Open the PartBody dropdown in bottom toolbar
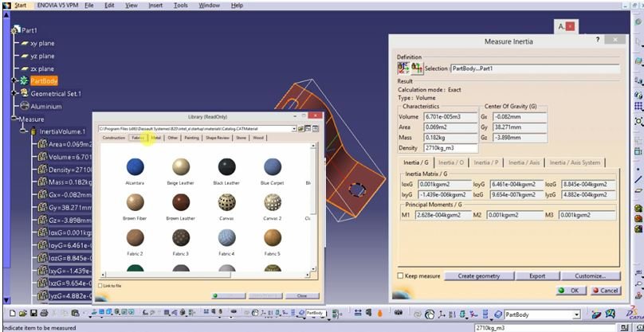The width and height of the screenshot is (644, 332). [576, 314]
